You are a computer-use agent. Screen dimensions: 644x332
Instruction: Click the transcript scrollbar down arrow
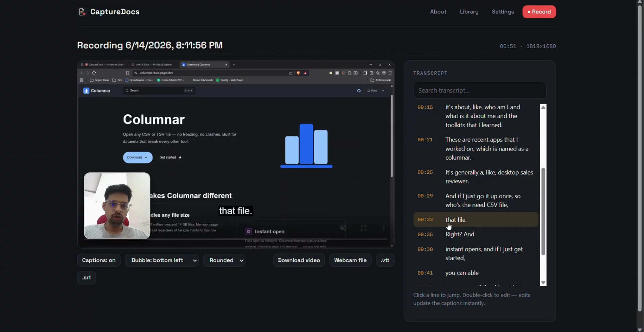tap(543, 283)
